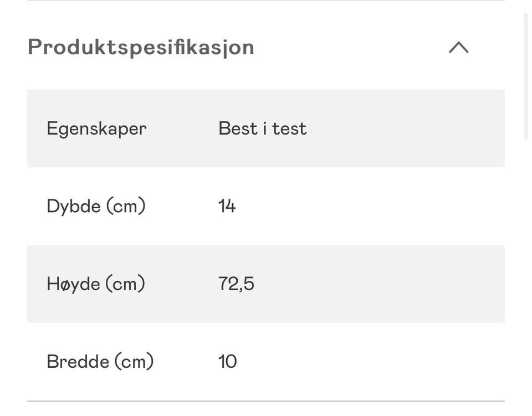Screen dimensions: 532x416
Task: Click the Dybde (cm) label
Action: [x=96, y=206]
